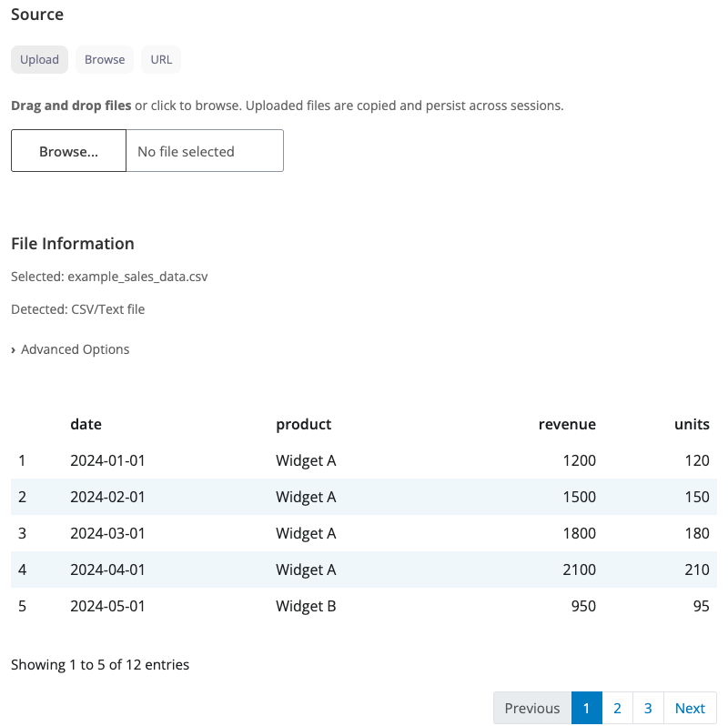The height and width of the screenshot is (726, 728).
Task: Select the Widget B row
Action: pyautogui.click(x=364, y=606)
